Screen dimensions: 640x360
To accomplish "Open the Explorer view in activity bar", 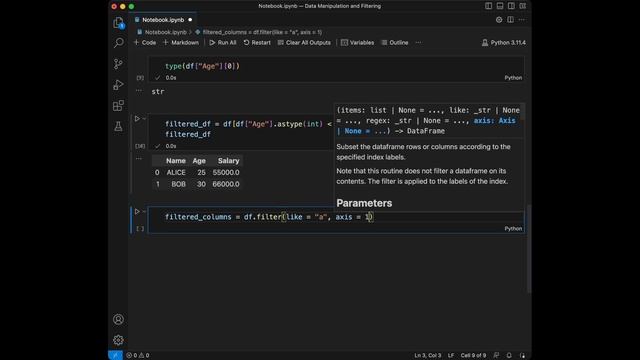I will pos(118,22).
